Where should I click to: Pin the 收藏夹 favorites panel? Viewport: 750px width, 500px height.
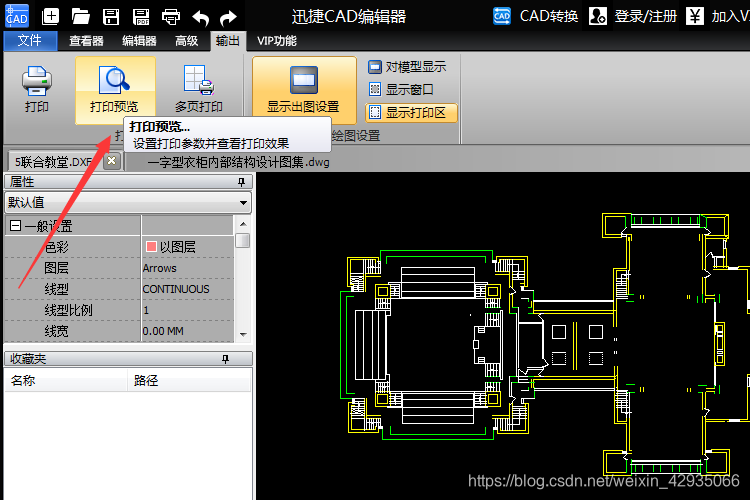225,359
